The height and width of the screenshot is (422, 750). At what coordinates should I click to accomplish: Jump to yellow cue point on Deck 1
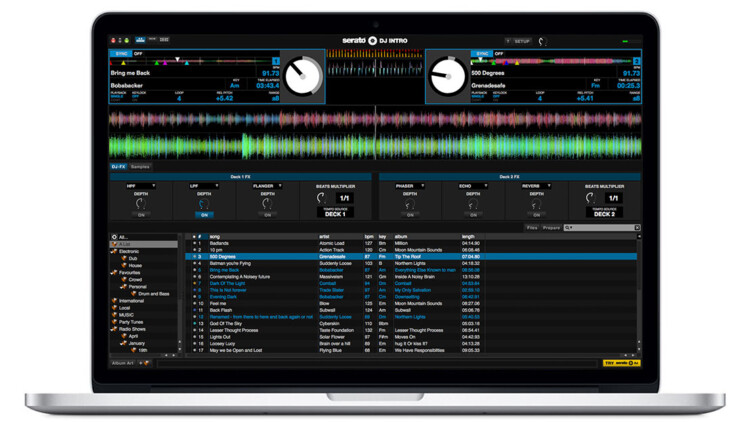(123, 63)
